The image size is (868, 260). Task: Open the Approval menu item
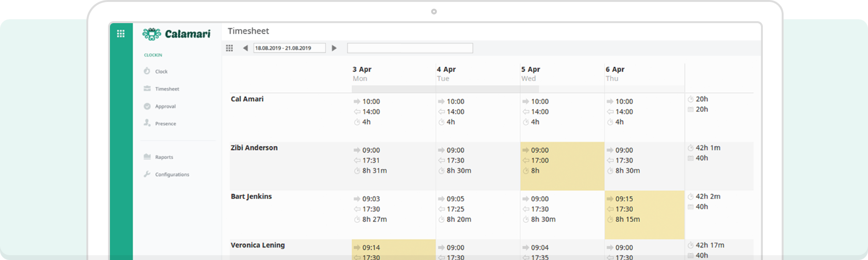tap(165, 106)
